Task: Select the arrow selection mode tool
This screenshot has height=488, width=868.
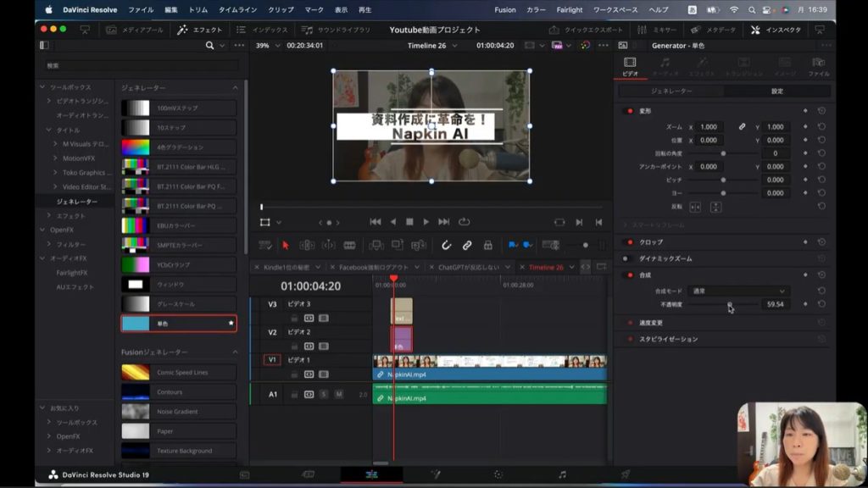Action: [x=285, y=245]
